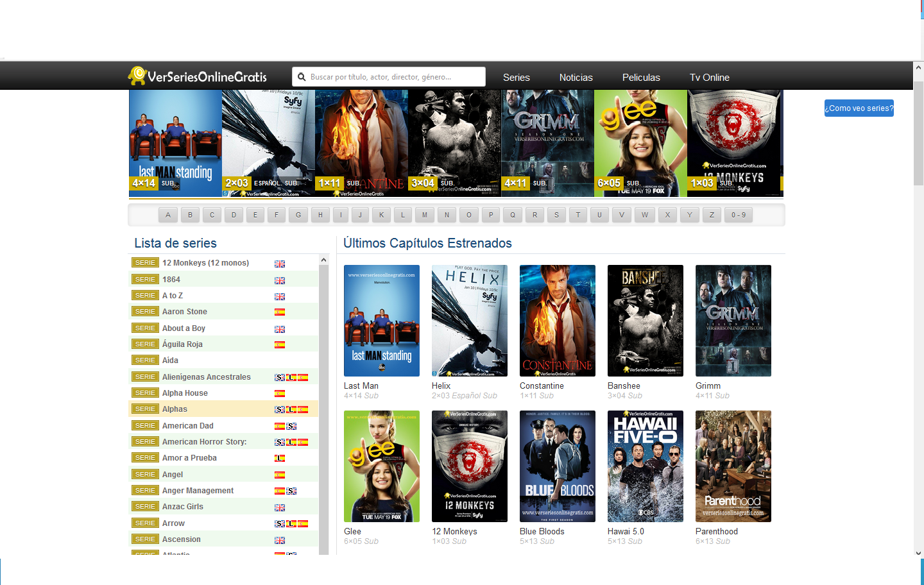924x585 pixels.
Task: Open the Tv Online page
Action: (x=709, y=78)
